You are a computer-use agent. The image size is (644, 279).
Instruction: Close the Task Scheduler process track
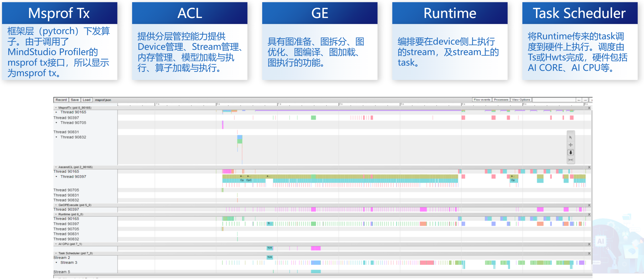(x=589, y=254)
